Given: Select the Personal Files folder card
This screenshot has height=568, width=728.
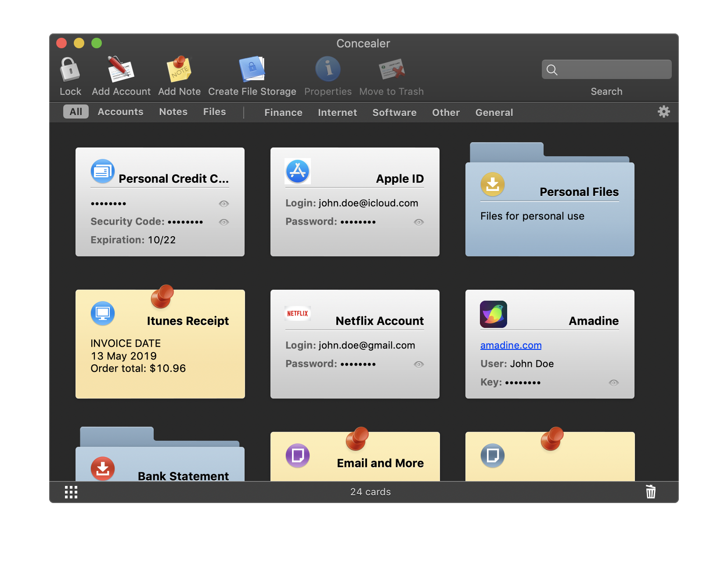Looking at the screenshot, I should 550,200.
